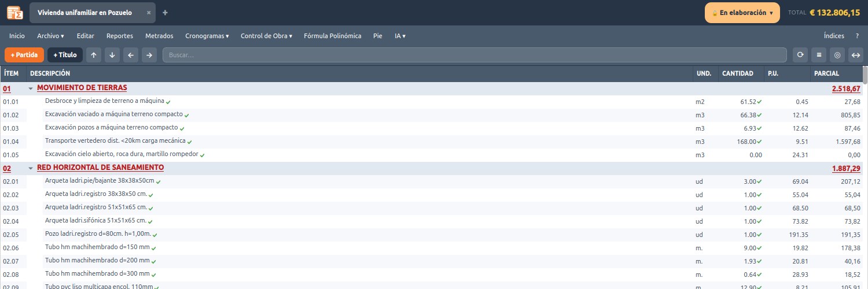
Task: Click the app logo icon
Action: click(14, 12)
